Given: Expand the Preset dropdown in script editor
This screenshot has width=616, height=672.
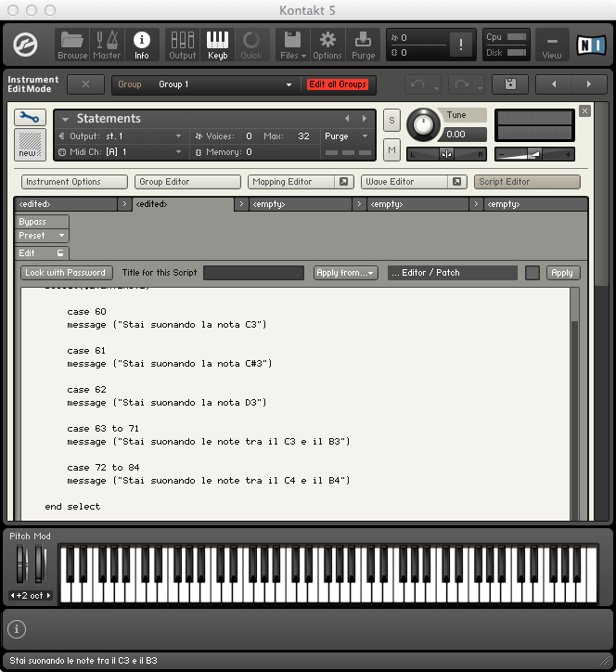Looking at the screenshot, I should [44, 236].
